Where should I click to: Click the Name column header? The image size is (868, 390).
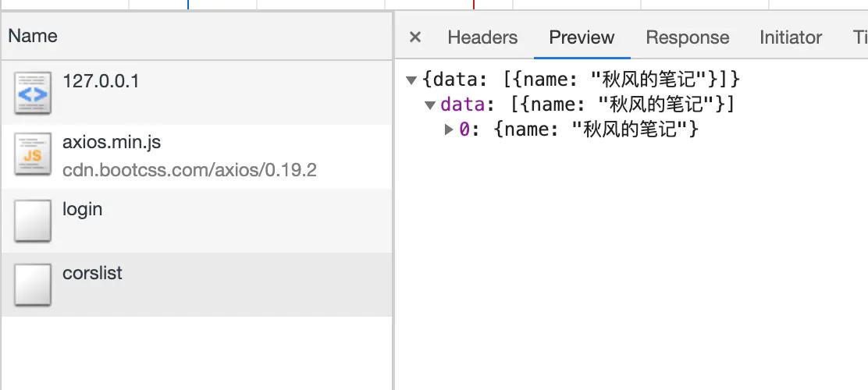point(197,36)
